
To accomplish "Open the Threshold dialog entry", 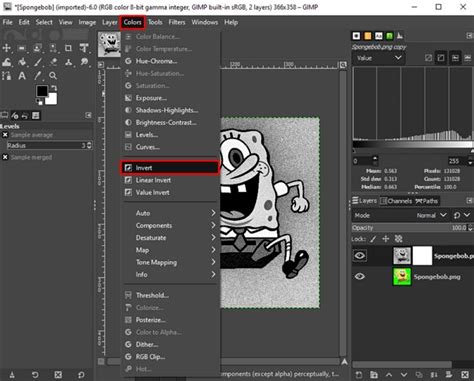I will click(170, 295).
